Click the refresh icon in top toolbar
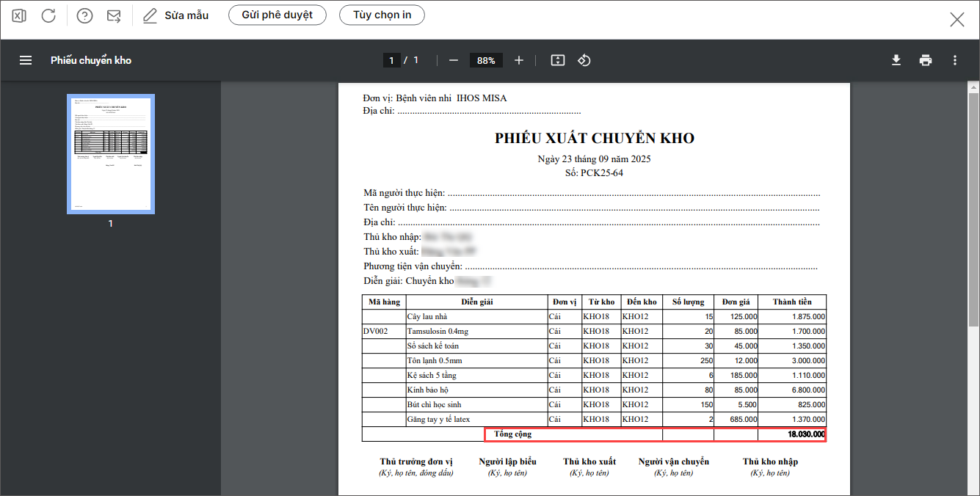 click(x=48, y=16)
